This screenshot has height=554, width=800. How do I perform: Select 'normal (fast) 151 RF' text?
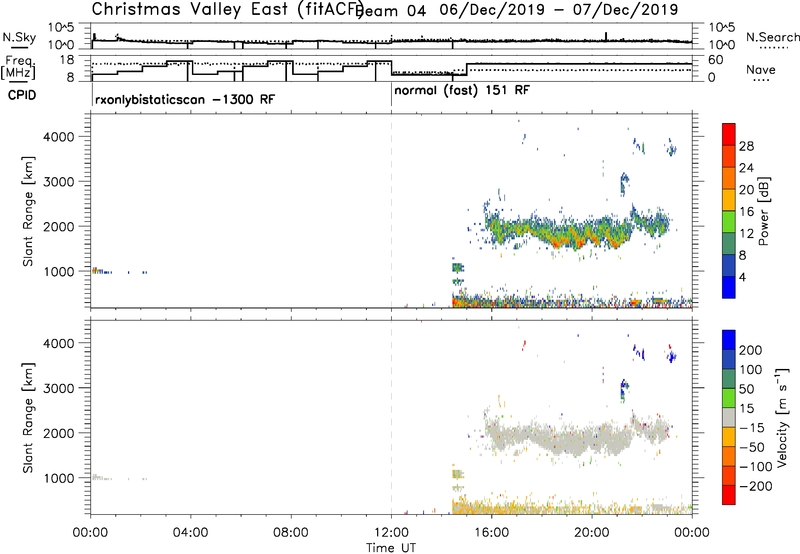click(x=462, y=91)
